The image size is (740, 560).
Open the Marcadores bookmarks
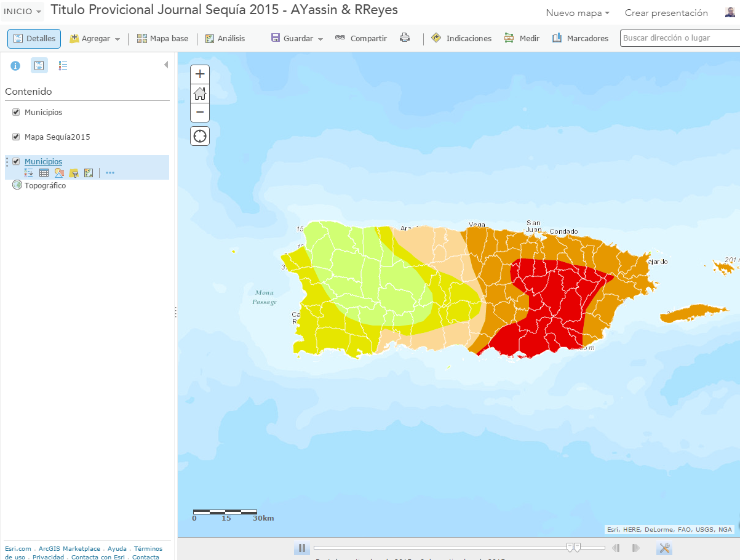pyautogui.click(x=580, y=38)
